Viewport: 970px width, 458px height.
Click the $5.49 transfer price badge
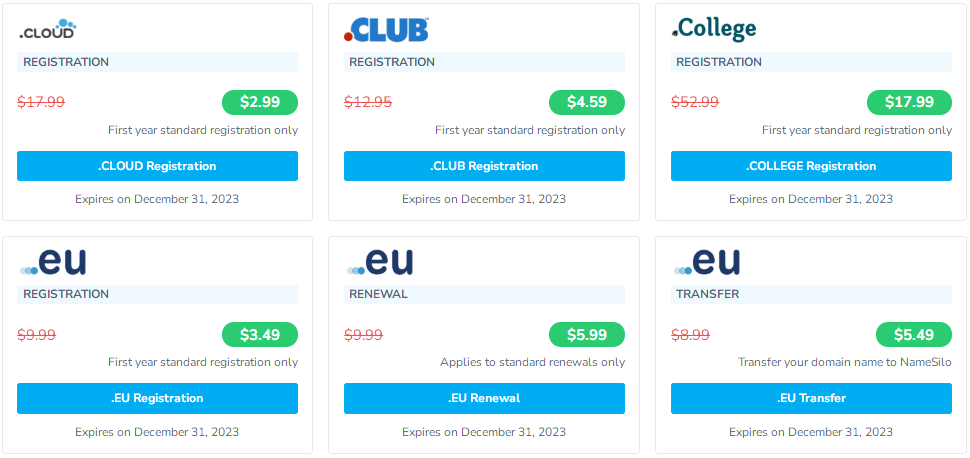tap(914, 334)
